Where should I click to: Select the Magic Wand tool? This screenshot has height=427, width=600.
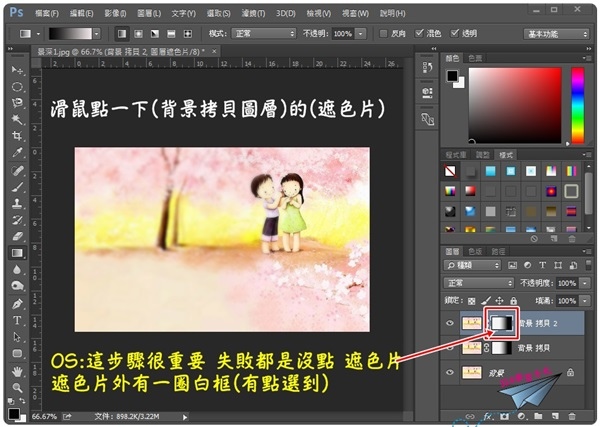click(17, 119)
